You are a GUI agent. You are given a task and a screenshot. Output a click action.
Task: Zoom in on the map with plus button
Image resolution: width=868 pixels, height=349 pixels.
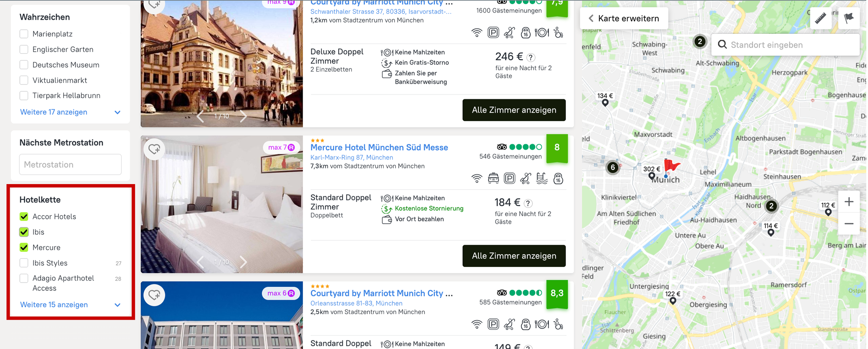pyautogui.click(x=849, y=202)
